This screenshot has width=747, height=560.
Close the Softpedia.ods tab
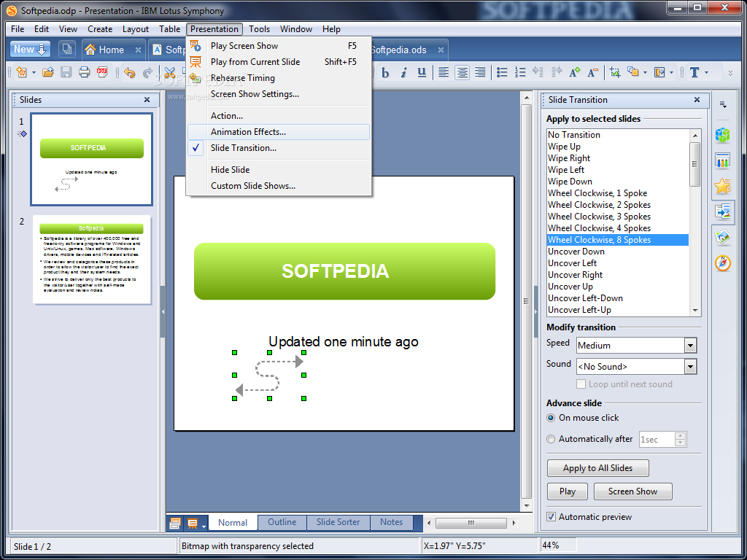click(x=441, y=50)
